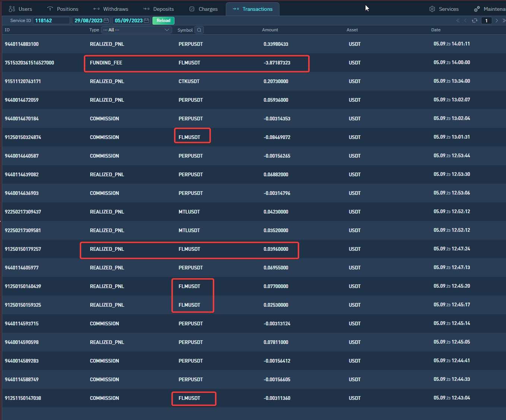Click date 05.09.23 14:00:00
506x420 pixels.
(452, 62)
